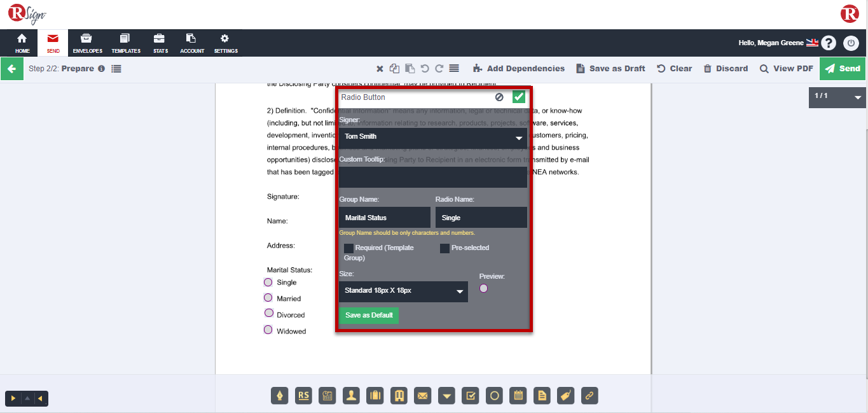Screen dimensions: 868x413
Task: Open the page number 1/1 dropdown
Action: coord(837,97)
